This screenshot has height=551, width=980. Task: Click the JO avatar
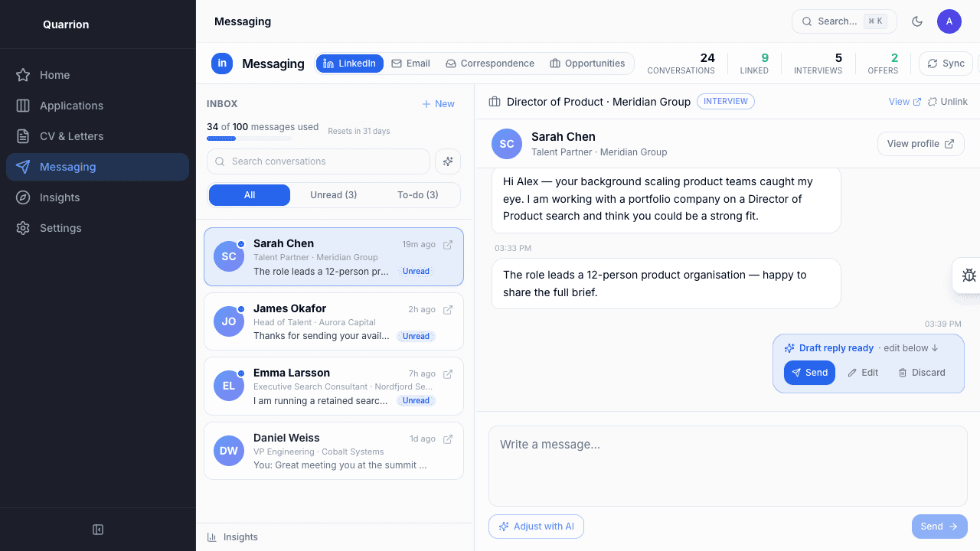229,321
